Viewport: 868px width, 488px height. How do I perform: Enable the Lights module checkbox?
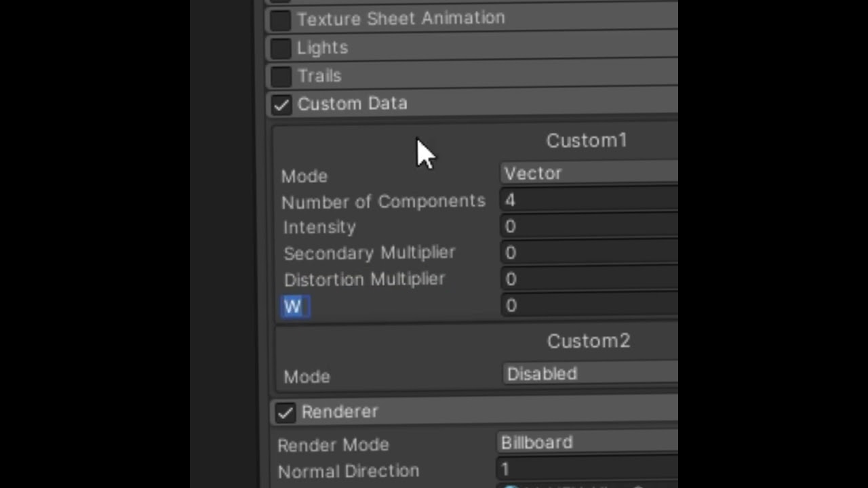[280, 49]
